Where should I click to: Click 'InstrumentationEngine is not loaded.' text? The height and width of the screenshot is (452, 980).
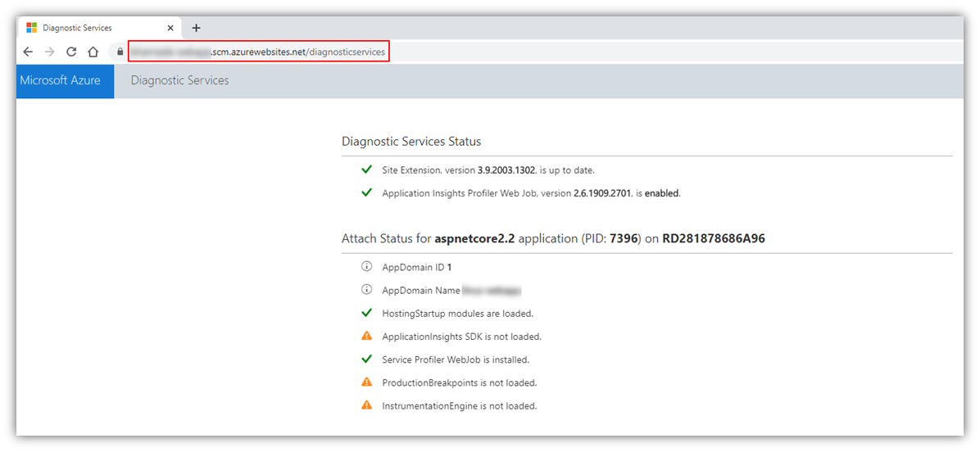click(x=460, y=406)
